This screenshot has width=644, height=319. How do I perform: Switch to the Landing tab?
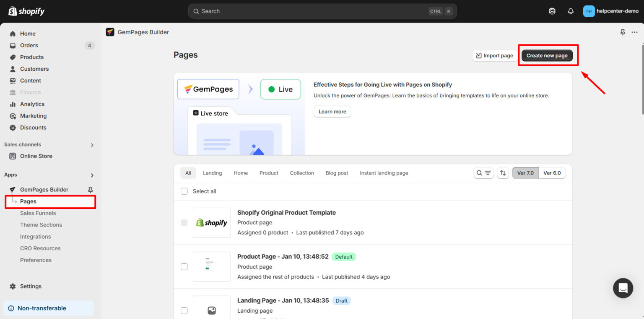coord(212,172)
